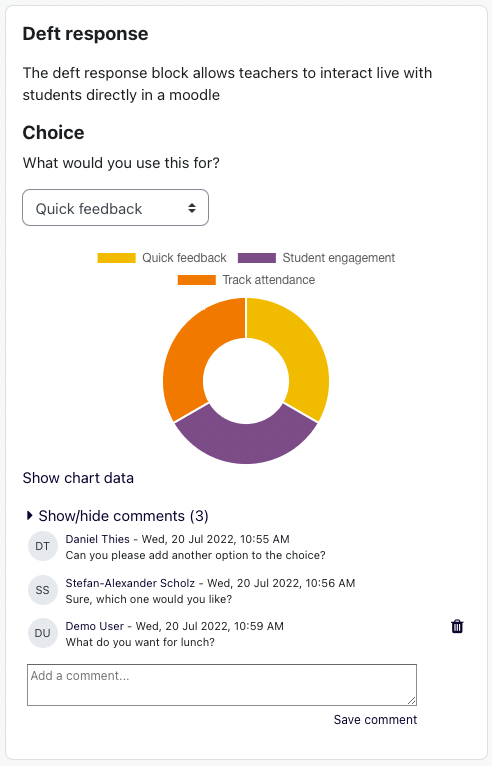Click the purple Student engagement legend swatch
The height and width of the screenshot is (766, 492).
257,258
